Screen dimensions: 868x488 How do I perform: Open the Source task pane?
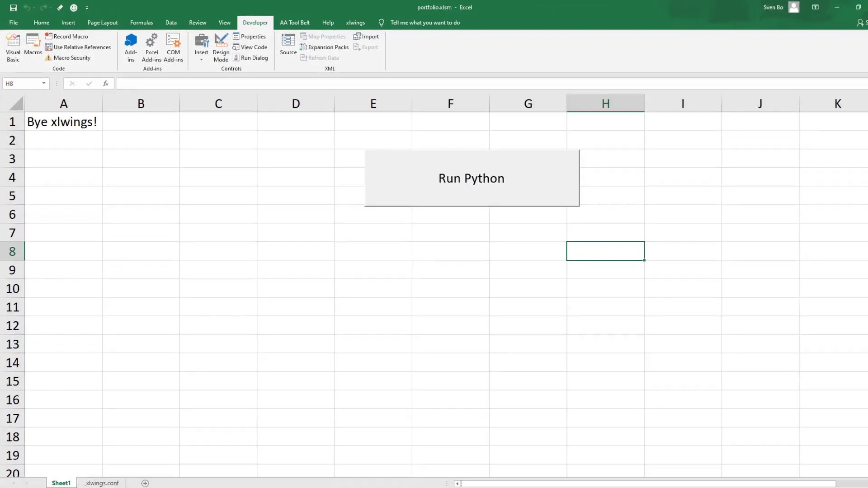288,45
